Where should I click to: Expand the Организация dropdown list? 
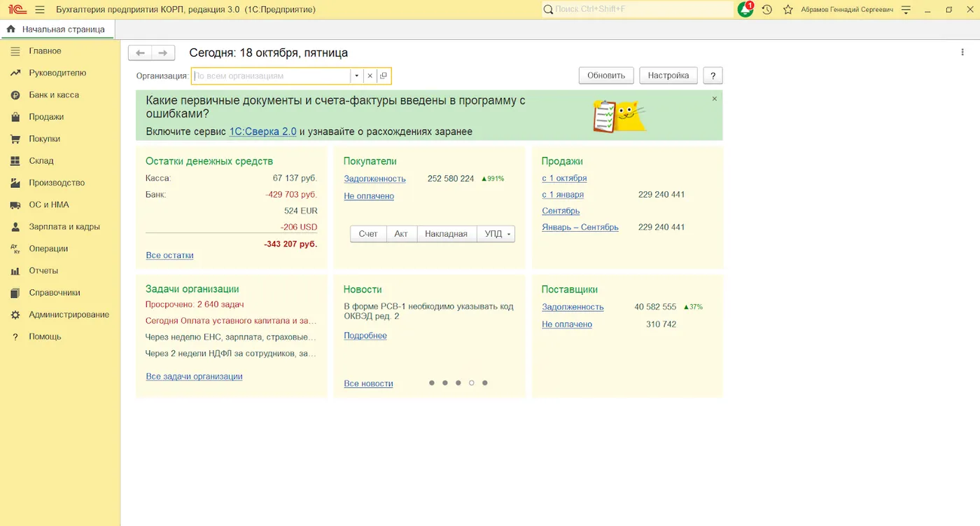(x=356, y=76)
